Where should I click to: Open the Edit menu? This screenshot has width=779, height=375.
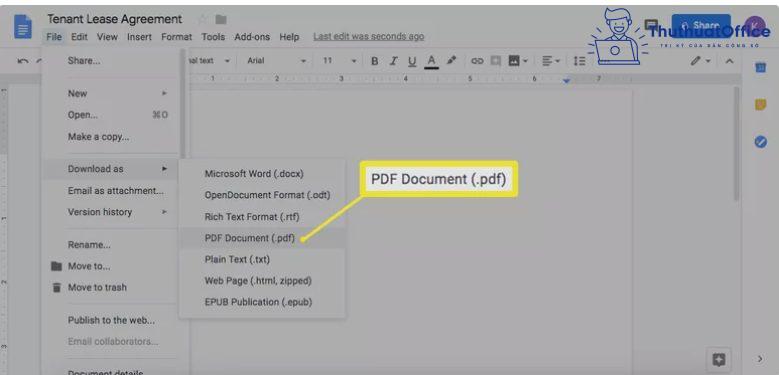[x=79, y=37]
